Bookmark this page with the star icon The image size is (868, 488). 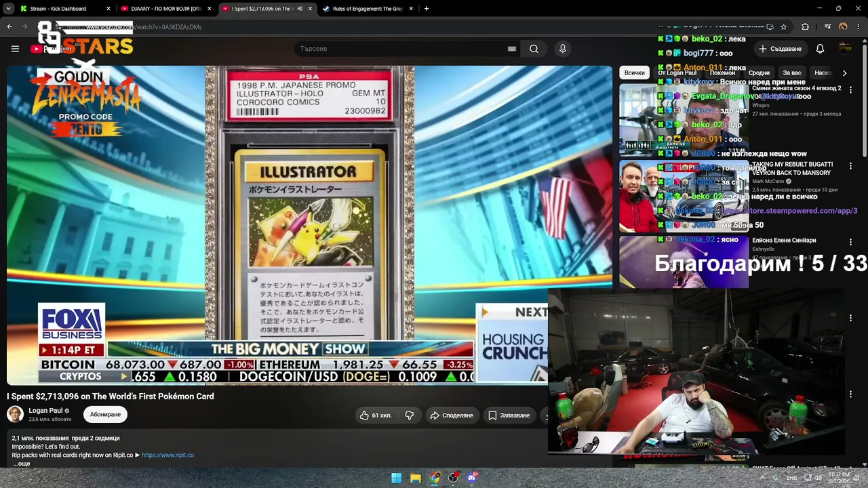tap(784, 27)
